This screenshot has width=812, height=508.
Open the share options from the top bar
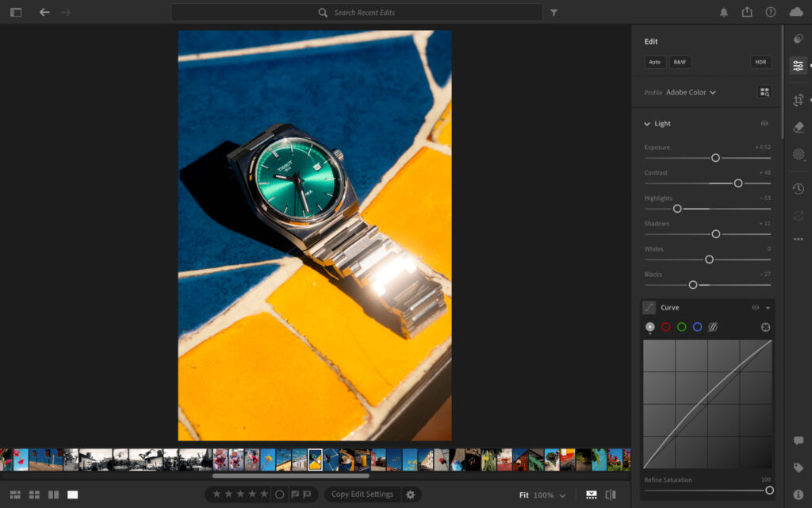[x=747, y=12]
